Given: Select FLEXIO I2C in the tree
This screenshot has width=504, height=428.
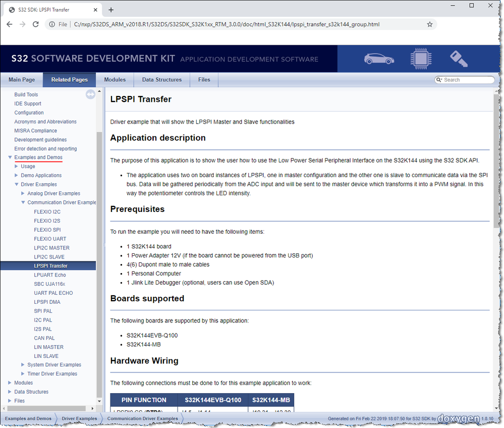Looking at the screenshot, I should tap(47, 211).
